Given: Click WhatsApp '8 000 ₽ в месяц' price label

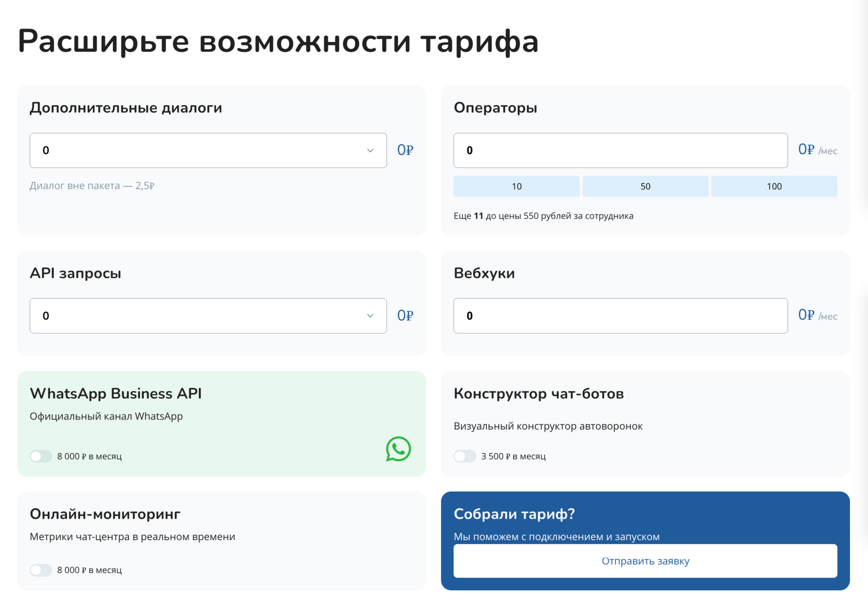Looking at the screenshot, I should [x=89, y=456].
